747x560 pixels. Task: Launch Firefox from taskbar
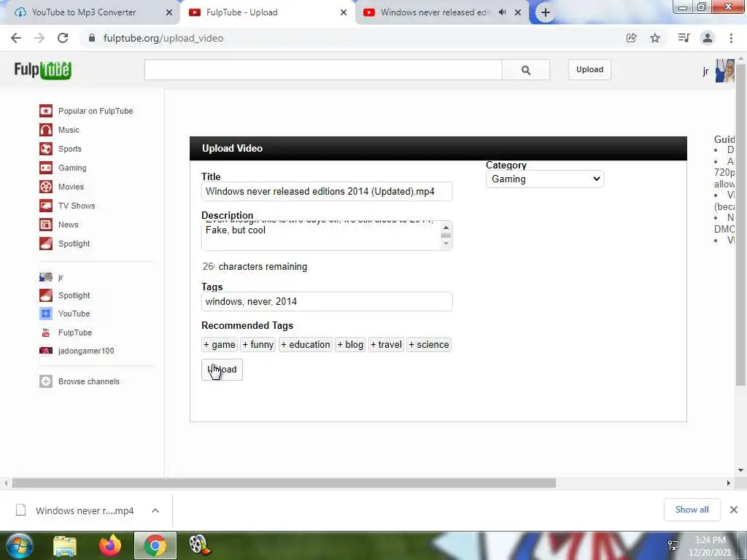coord(110,545)
